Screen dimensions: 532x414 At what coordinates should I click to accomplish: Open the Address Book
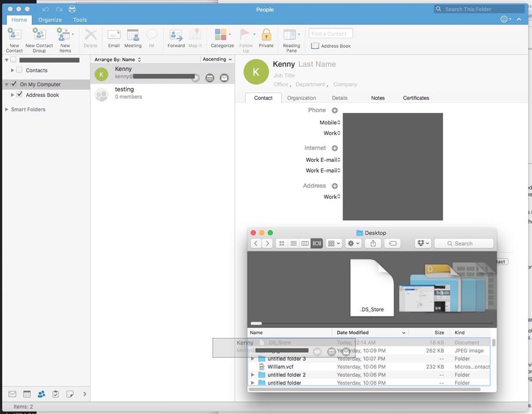click(331, 46)
